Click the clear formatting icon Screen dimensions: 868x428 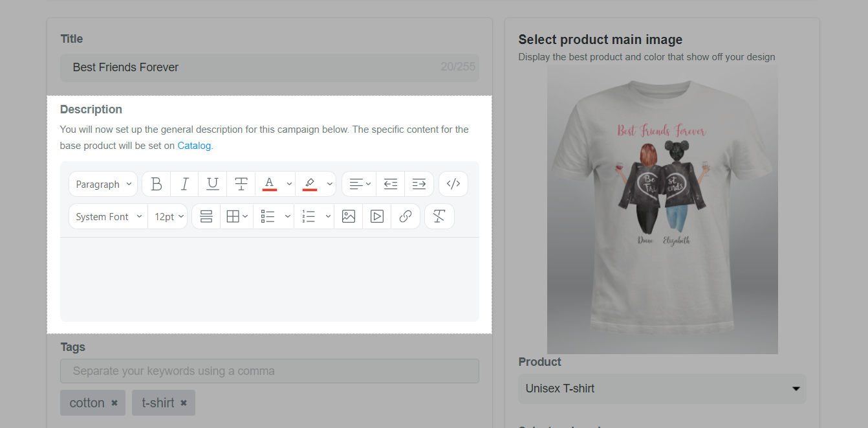(439, 217)
